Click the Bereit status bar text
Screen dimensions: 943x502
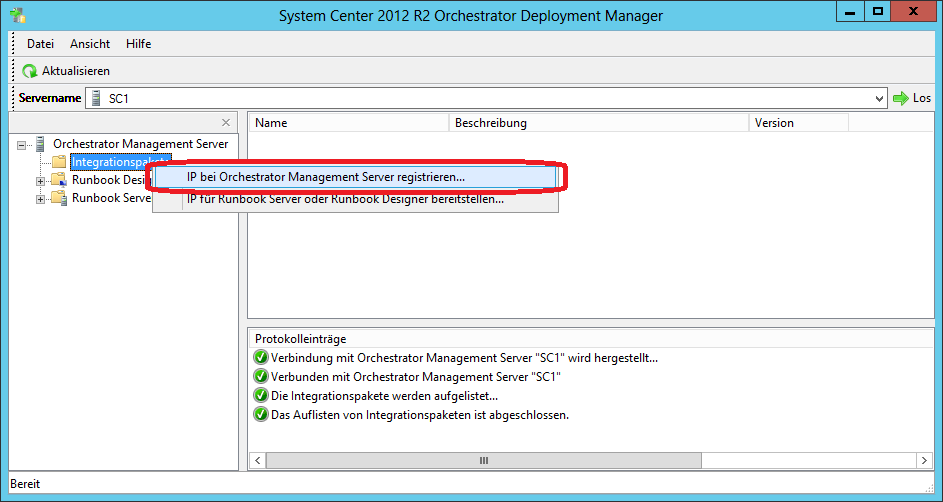[x=25, y=483]
